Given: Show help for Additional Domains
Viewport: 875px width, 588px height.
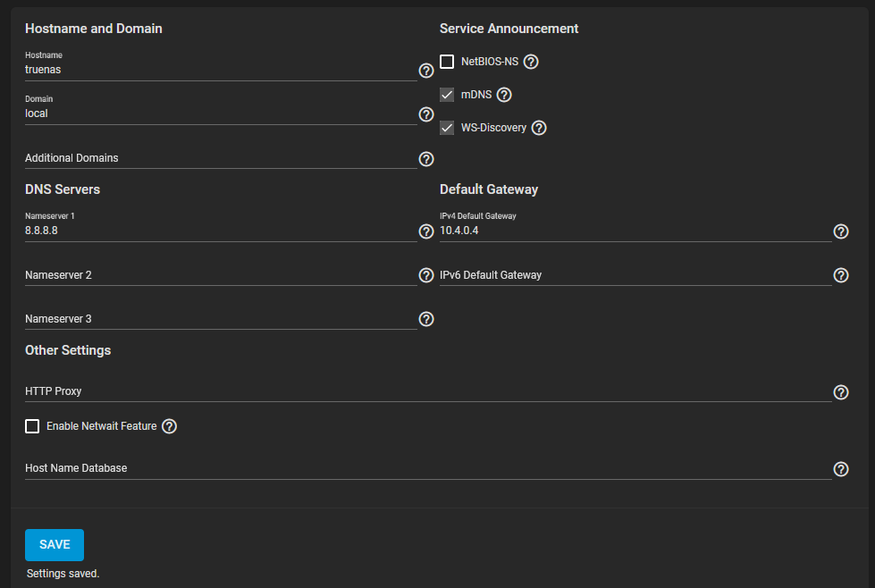Looking at the screenshot, I should tap(426, 159).
